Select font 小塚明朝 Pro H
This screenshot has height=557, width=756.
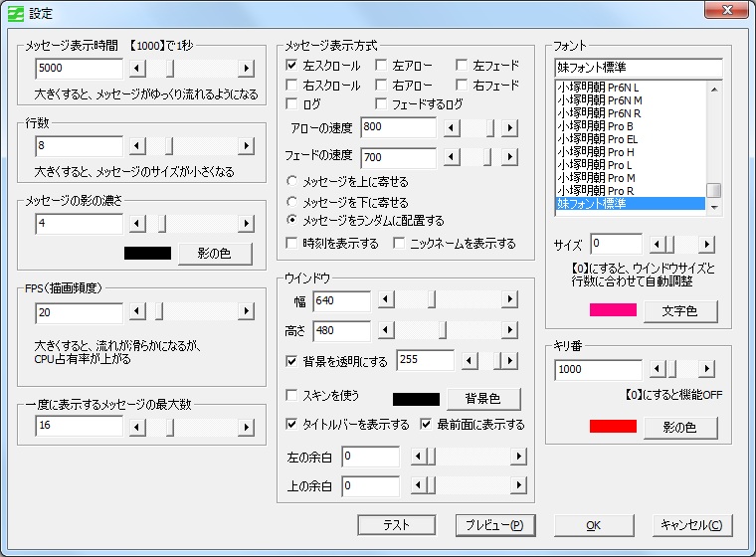(x=631, y=152)
